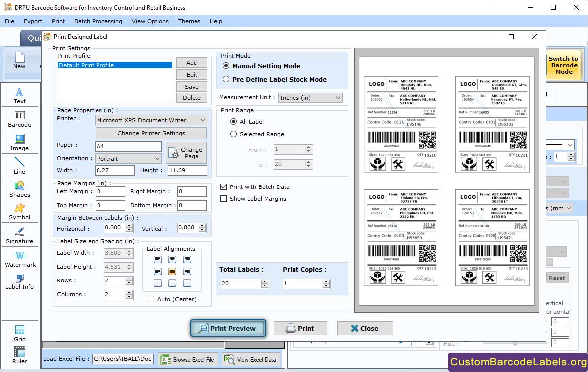Click the New document icon
Viewport: 588px width, 372px height.
pyautogui.click(x=19, y=60)
